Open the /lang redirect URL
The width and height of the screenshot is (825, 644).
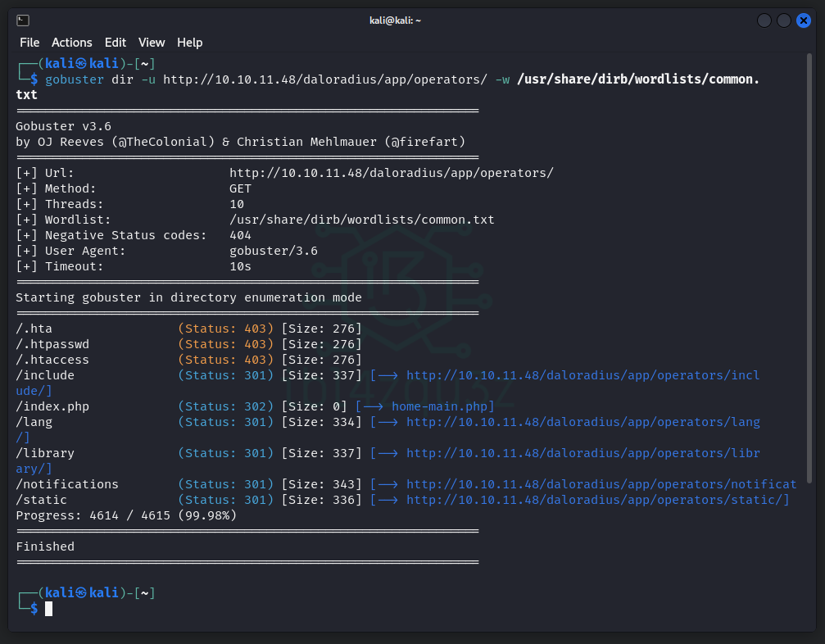click(x=582, y=422)
